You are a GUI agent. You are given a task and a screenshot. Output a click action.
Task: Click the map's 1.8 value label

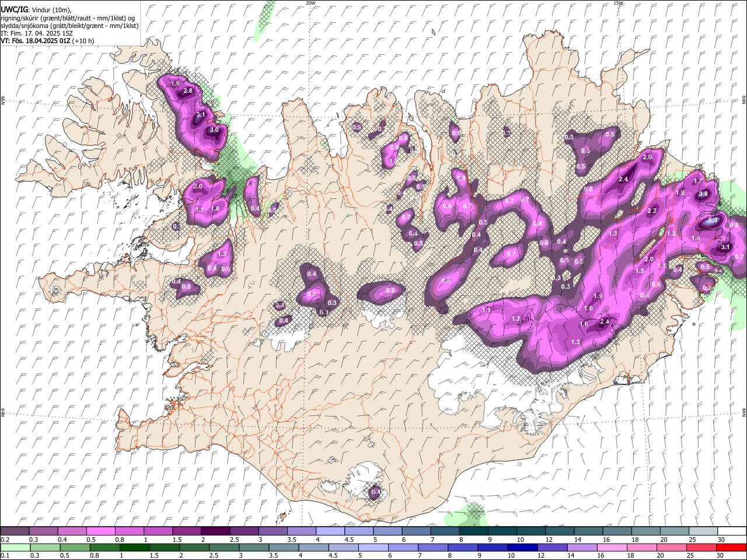click(215, 209)
